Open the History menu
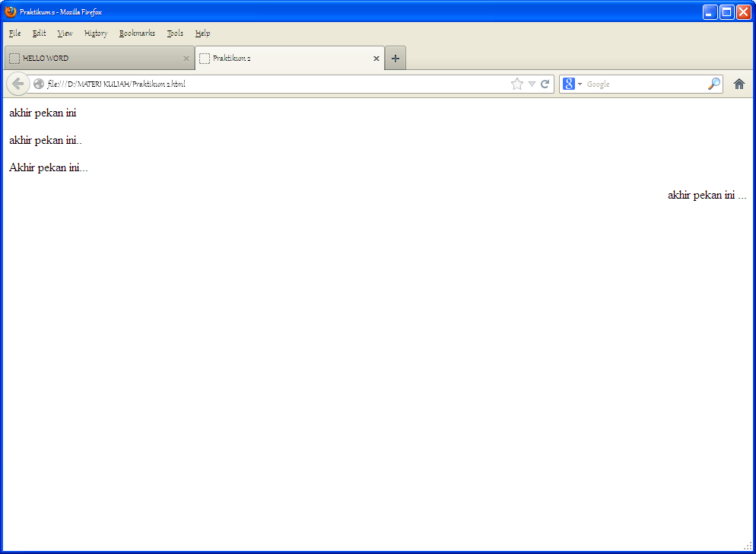756x554 pixels. (96, 33)
